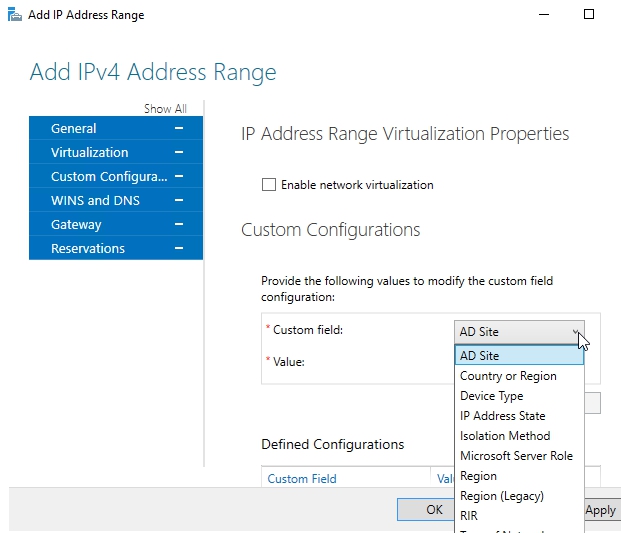
Task: Choose Isolation Method from list
Action: click(504, 436)
